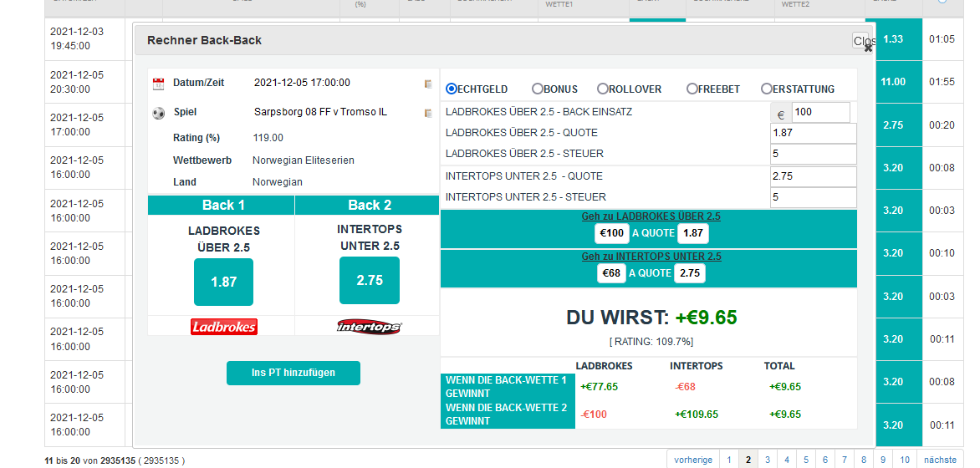Click the DU WIRST +€9.65 profit text
Screen dimensions: 980x468
tap(651, 318)
